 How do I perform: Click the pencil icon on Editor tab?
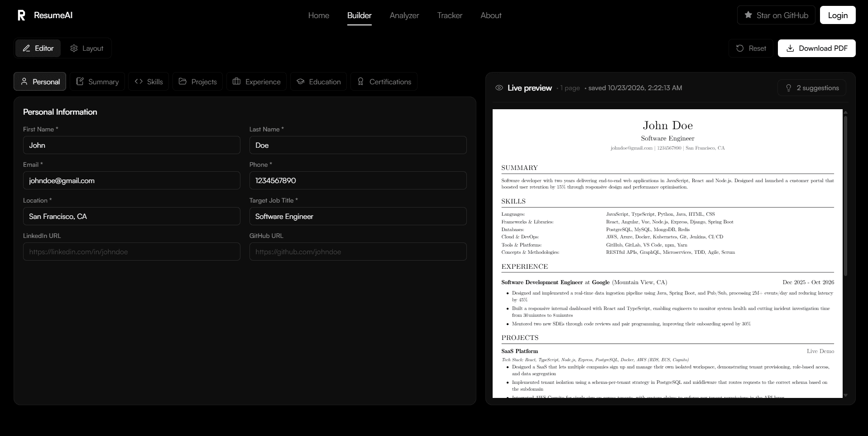[27, 48]
